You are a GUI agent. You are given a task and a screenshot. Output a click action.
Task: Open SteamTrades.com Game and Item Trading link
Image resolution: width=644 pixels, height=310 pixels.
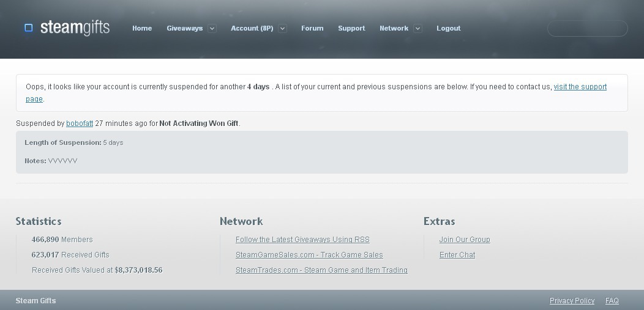click(x=321, y=270)
